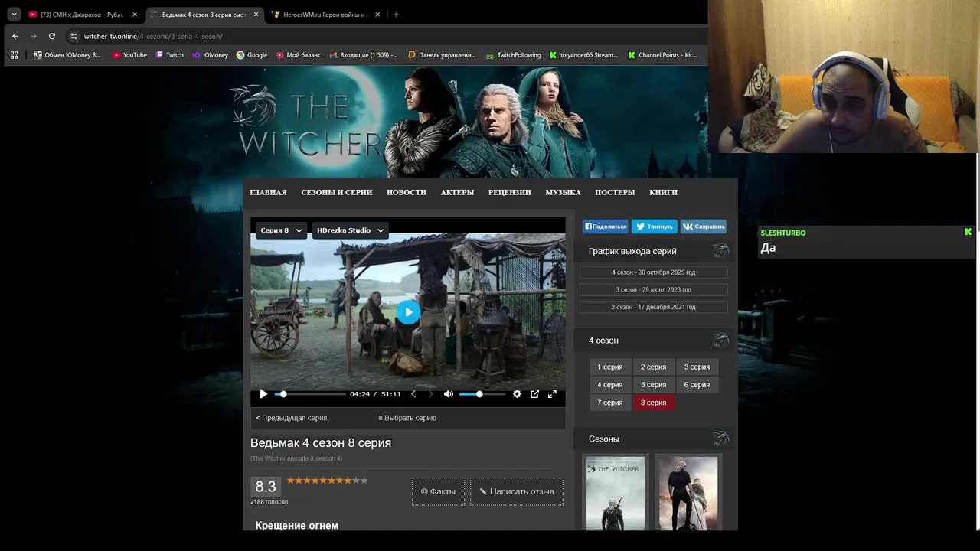980x551 pixels.
Task: Open the HDrezka Studio voiceover dropdown
Action: tap(350, 230)
